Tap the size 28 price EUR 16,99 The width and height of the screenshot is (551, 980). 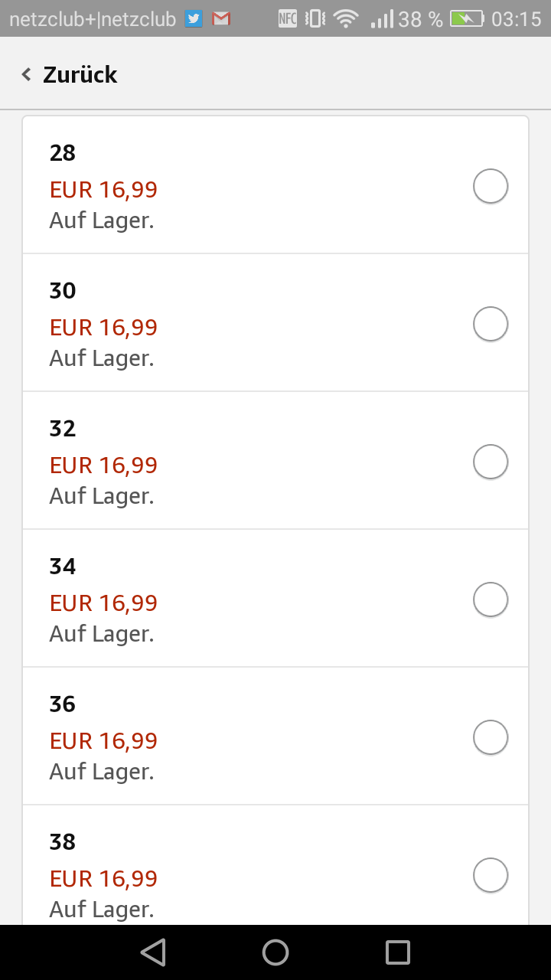[x=103, y=189]
